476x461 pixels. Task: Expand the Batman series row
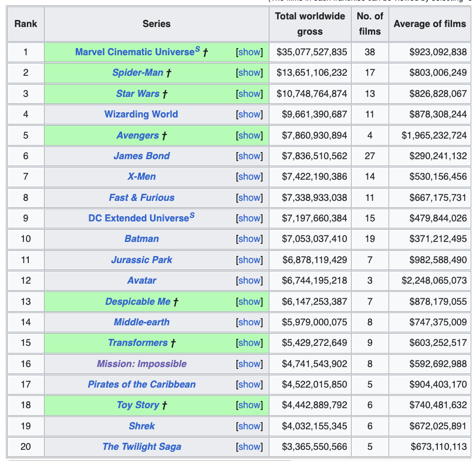[249, 238]
